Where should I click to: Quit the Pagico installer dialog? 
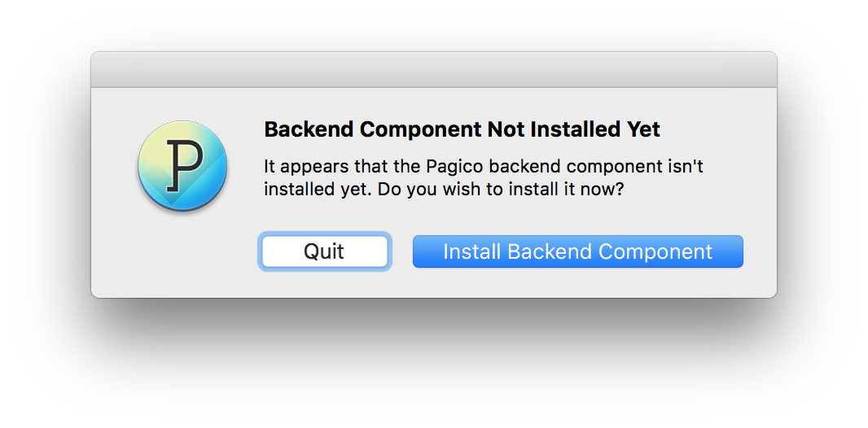coord(324,251)
